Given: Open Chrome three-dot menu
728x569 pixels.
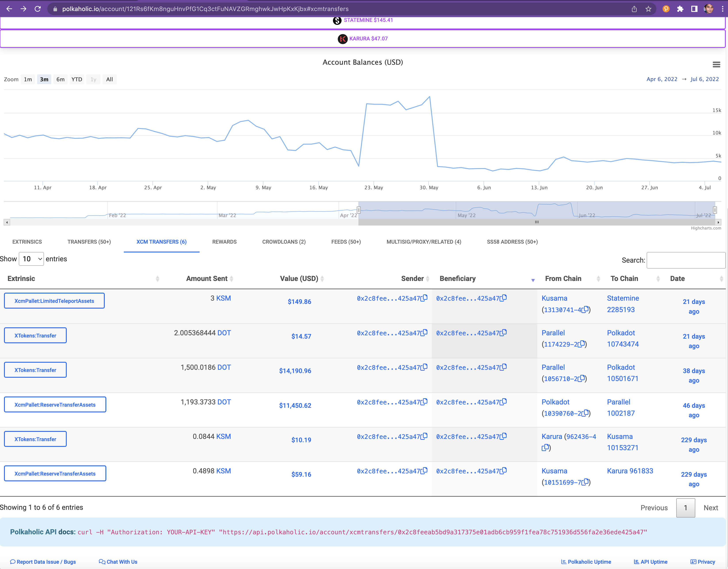Looking at the screenshot, I should coord(723,9).
